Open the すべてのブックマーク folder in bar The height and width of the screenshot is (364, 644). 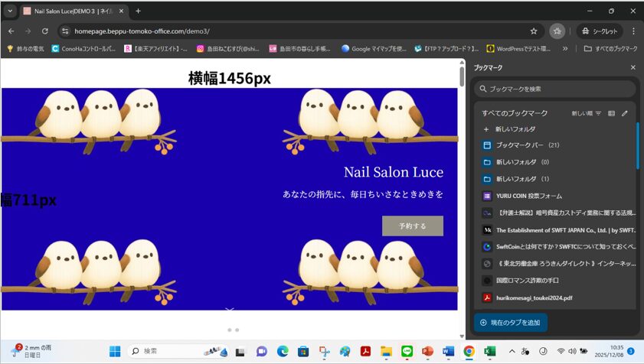pos(611,48)
